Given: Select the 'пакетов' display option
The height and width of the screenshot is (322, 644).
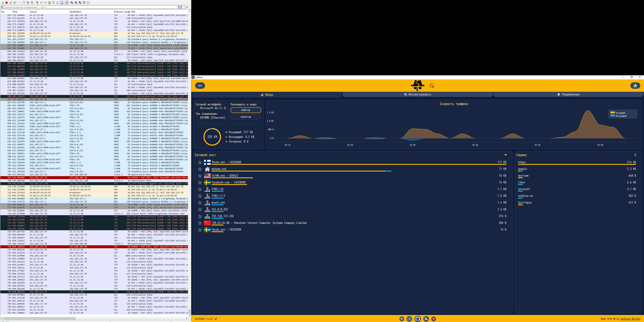Looking at the screenshot, I should click(x=246, y=117).
